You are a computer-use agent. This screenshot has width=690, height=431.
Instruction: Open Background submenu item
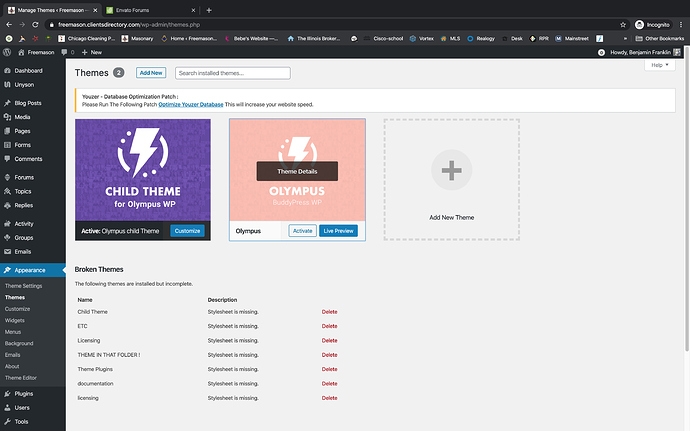pyautogui.click(x=19, y=343)
